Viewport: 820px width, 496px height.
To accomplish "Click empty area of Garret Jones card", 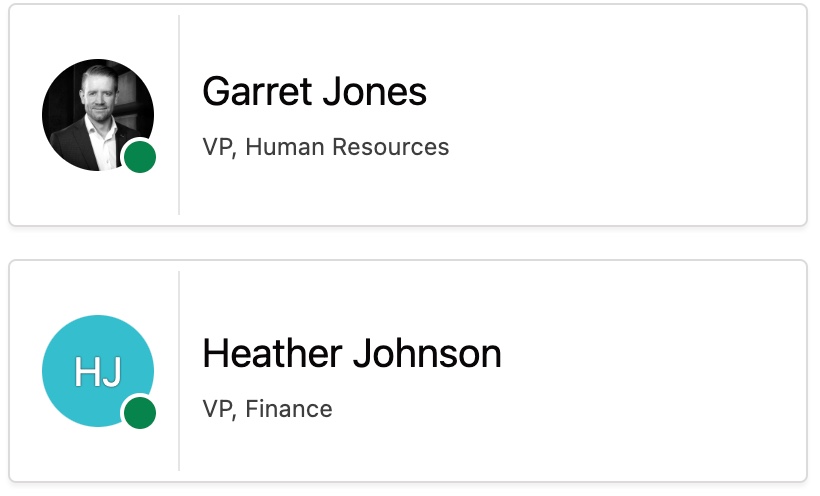I will click(x=640, y=115).
